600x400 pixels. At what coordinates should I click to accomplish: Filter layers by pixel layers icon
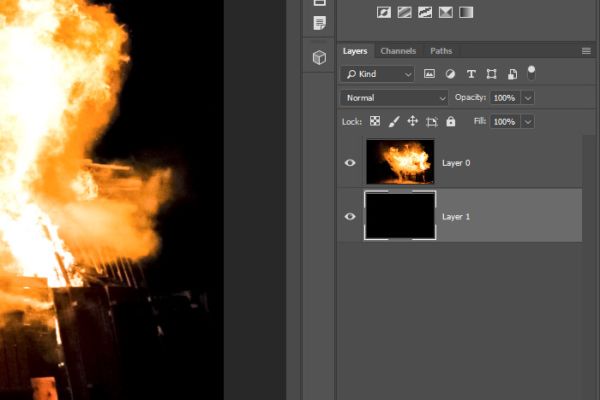(429, 74)
